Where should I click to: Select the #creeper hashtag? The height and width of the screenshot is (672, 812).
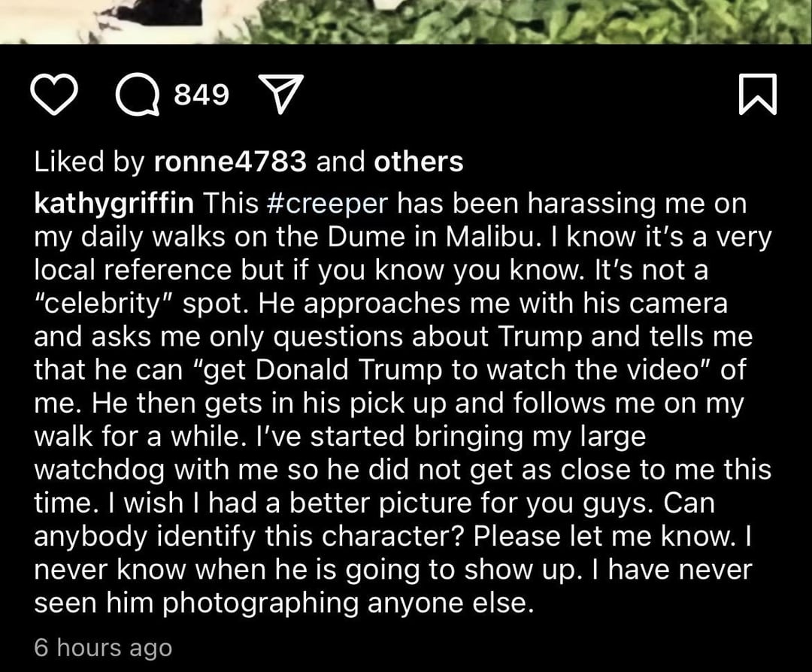point(327,203)
